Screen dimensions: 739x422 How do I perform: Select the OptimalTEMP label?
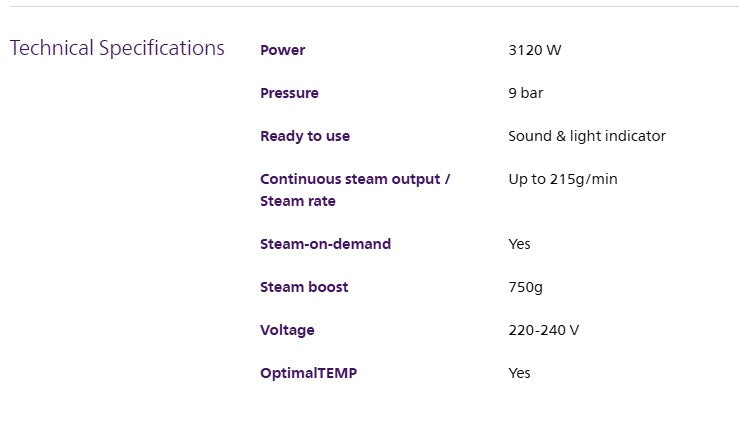coord(308,373)
